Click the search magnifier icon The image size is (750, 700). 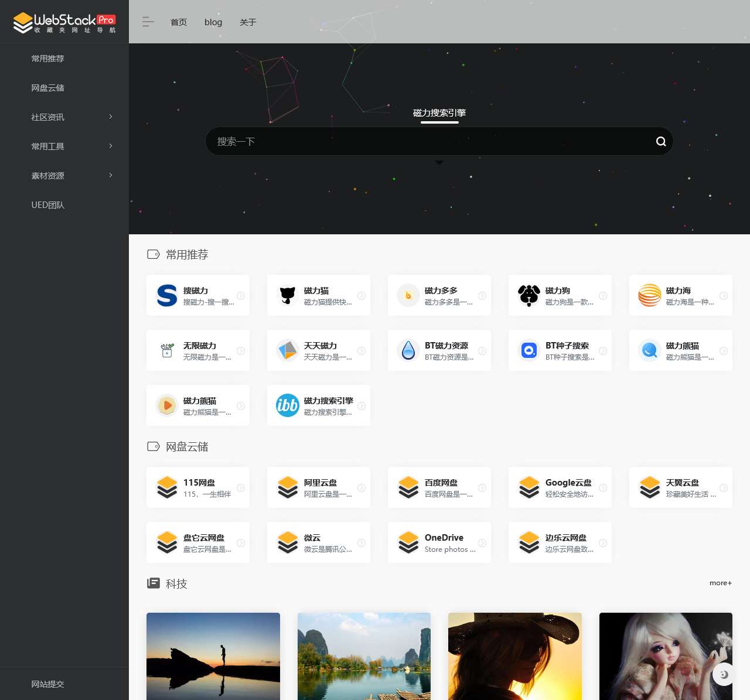[660, 141]
